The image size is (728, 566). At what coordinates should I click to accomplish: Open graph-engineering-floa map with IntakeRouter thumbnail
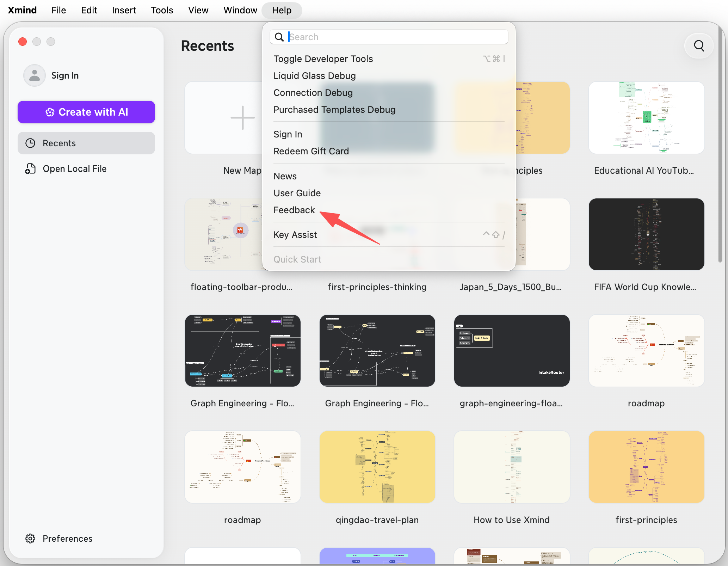[512, 351]
